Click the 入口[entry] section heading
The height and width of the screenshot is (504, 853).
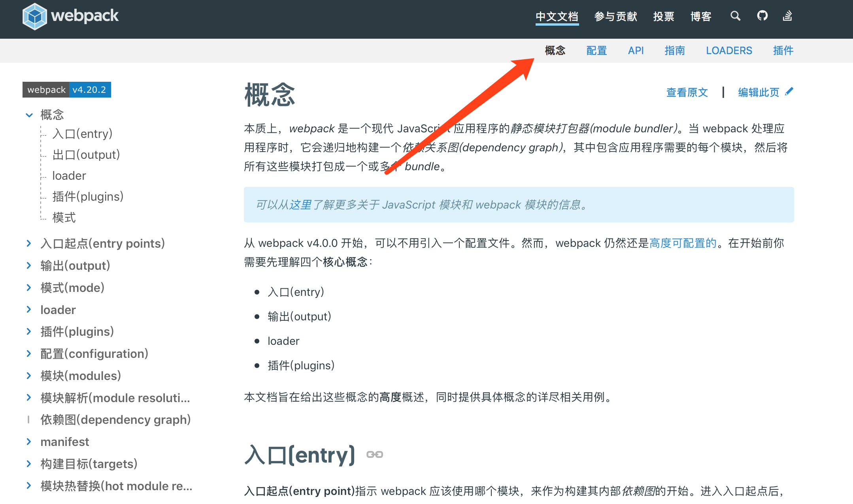(x=300, y=455)
